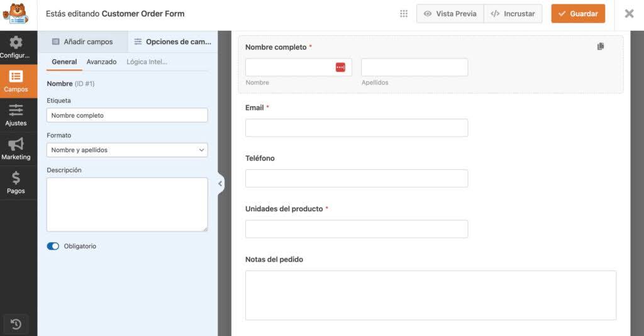The image size is (644, 336).
Task: Click the WPForms bear logo
Action: pyautogui.click(x=16, y=14)
